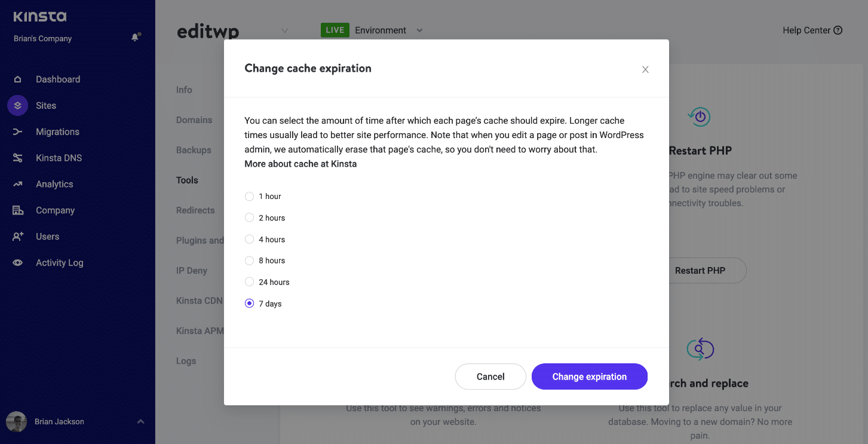Open the Users menu item

click(47, 237)
